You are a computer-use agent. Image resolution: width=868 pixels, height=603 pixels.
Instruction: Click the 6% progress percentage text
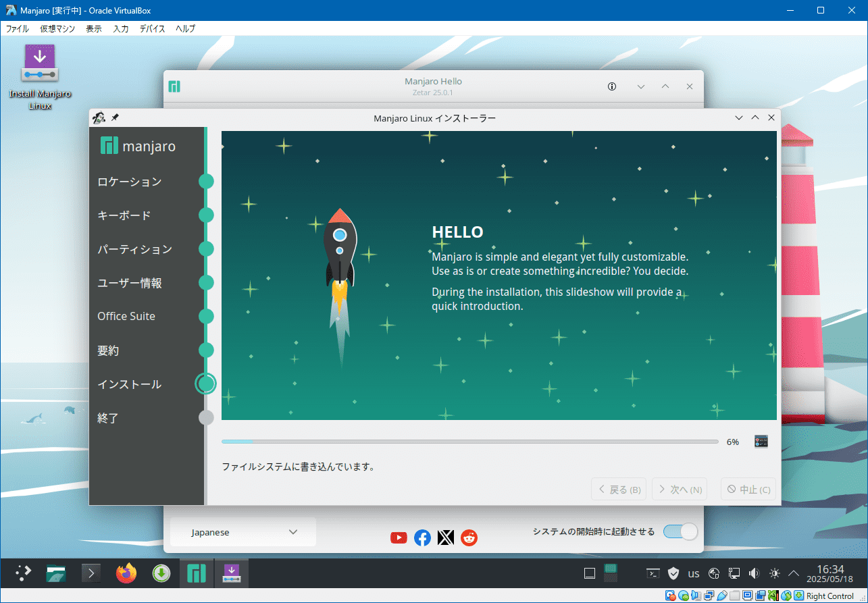[733, 442]
